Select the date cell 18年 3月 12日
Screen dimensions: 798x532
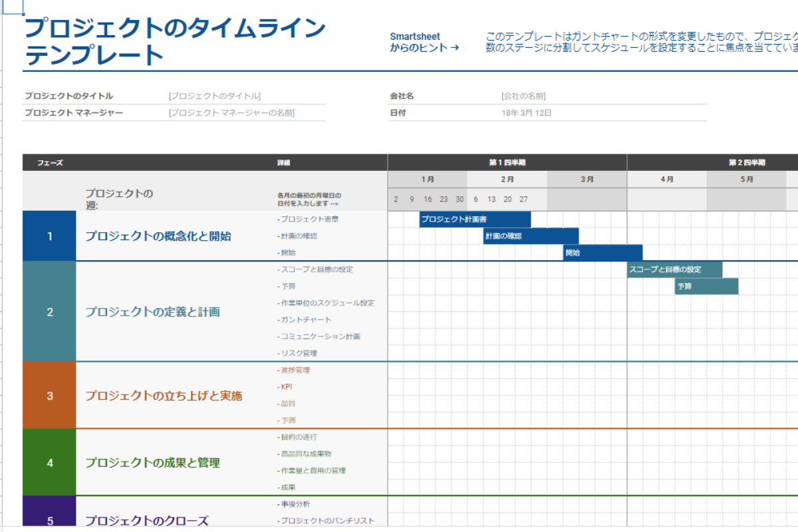pos(527,113)
